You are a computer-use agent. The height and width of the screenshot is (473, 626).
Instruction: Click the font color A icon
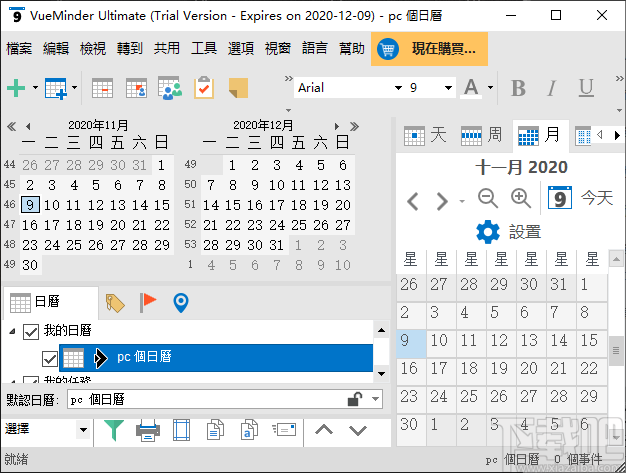(471, 88)
